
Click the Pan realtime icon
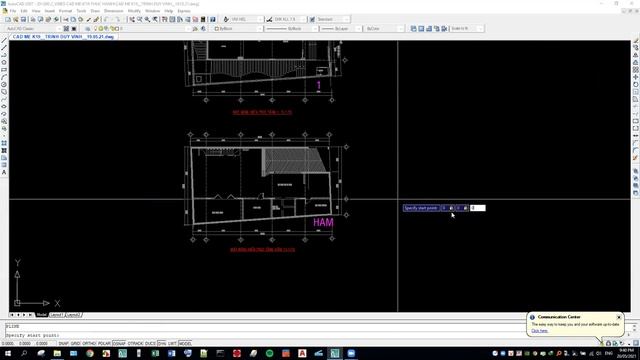coord(132,19)
